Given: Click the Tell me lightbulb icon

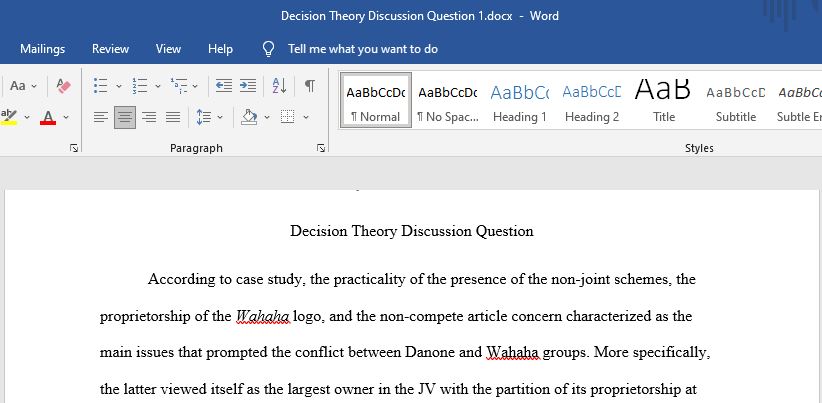Looking at the screenshot, I should tap(268, 49).
